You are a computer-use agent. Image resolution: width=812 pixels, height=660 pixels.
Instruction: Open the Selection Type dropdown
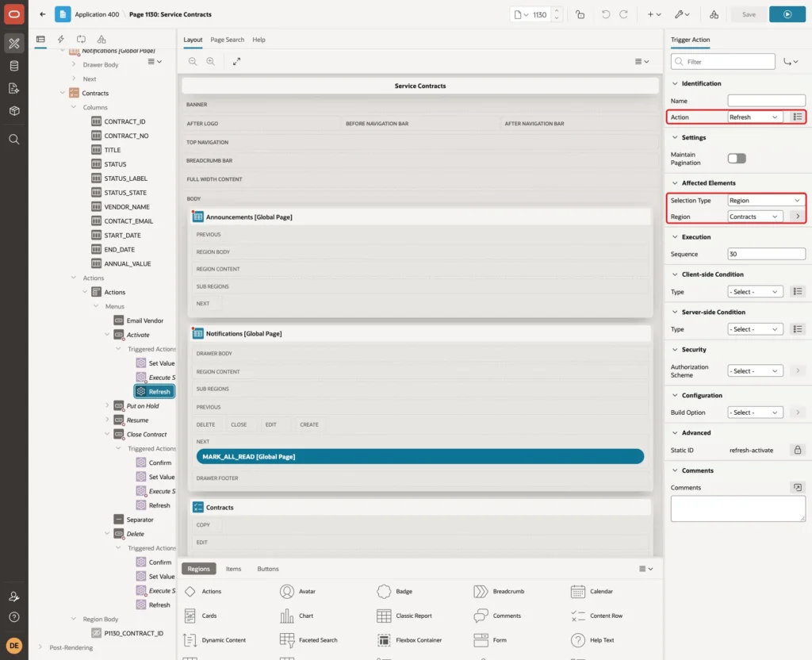pyautogui.click(x=766, y=201)
